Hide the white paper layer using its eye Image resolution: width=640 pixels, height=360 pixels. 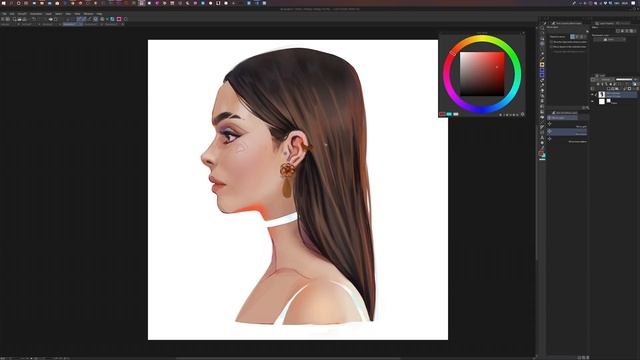593,101
